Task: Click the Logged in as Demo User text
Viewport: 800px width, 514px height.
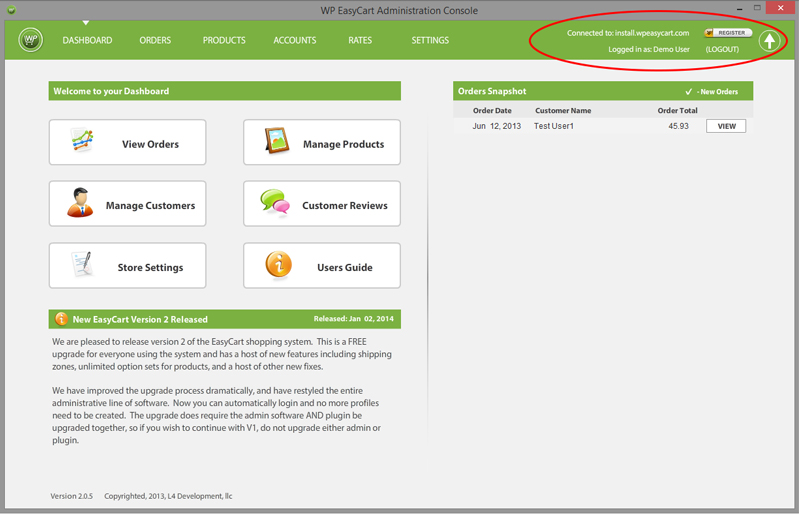Action: (x=649, y=50)
